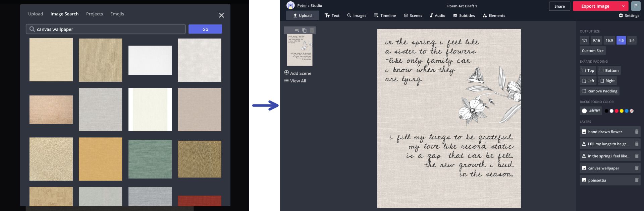Set output size to 16:9
Image resolution: width=644 pixels, height=211 pixels.
tap(609, 41)
